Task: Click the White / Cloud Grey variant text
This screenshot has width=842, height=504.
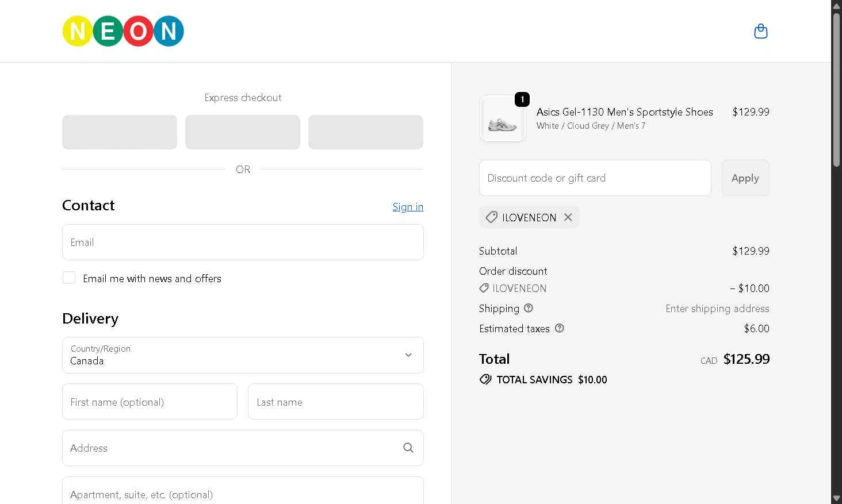Action: tap(591, 126)
